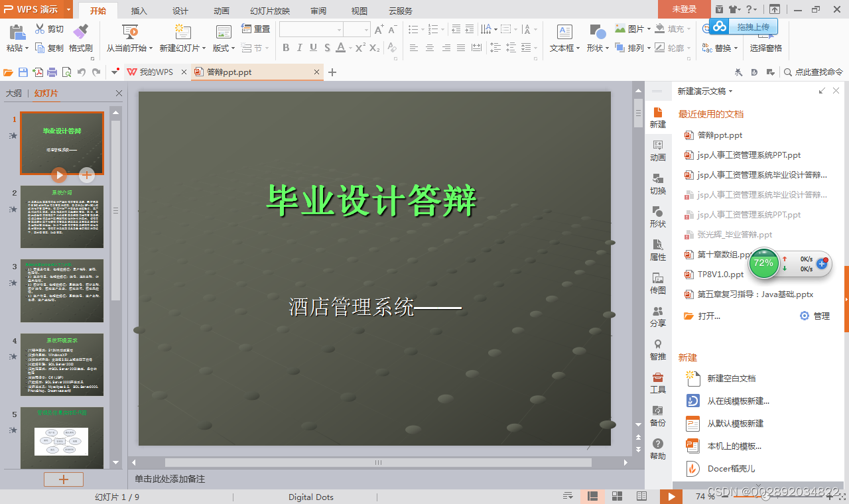Switch to the 插入 ribbon tab

[x=139, y=11]
